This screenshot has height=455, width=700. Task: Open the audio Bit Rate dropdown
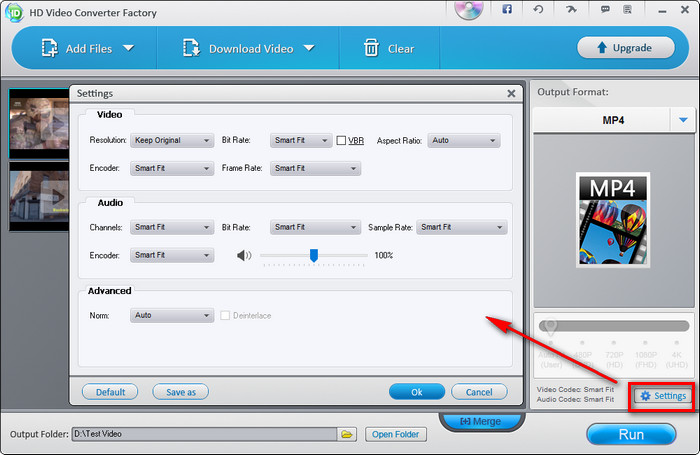click(315, 227)
